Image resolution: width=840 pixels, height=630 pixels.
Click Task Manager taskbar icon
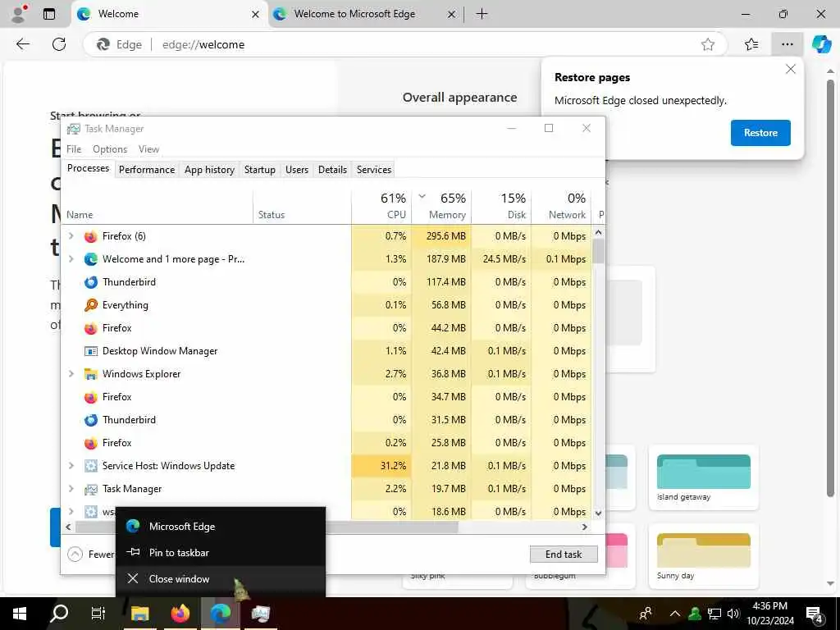pyautogui.click(x=260, y=614)
